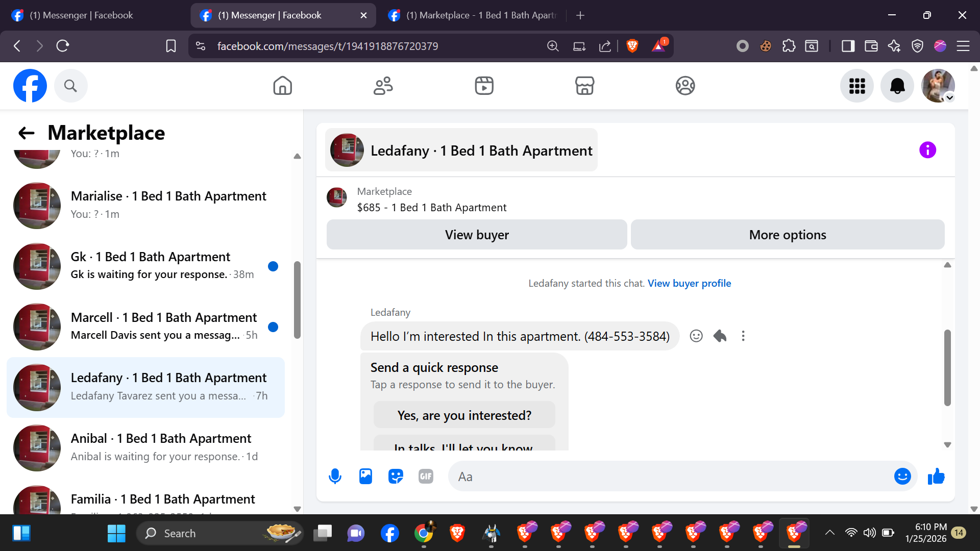980x551 pixels.
Task: Open the notifications bell
Action: 897,86
